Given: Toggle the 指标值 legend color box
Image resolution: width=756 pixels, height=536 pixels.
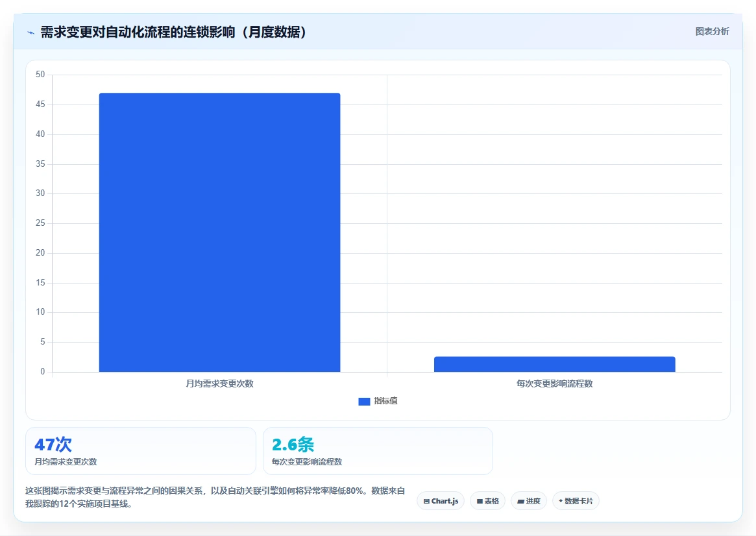Looking at the screenshot, I should 364,401.
